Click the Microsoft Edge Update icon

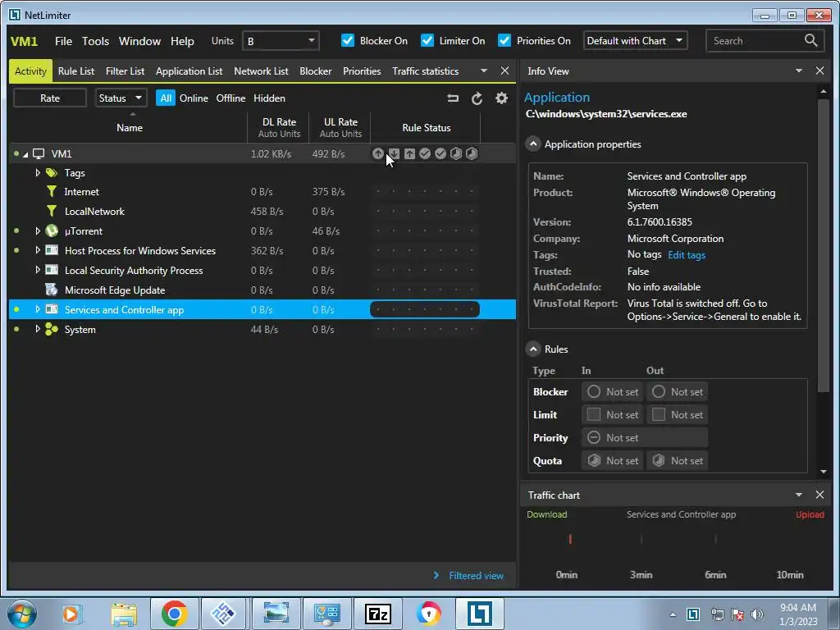[52, 290]
